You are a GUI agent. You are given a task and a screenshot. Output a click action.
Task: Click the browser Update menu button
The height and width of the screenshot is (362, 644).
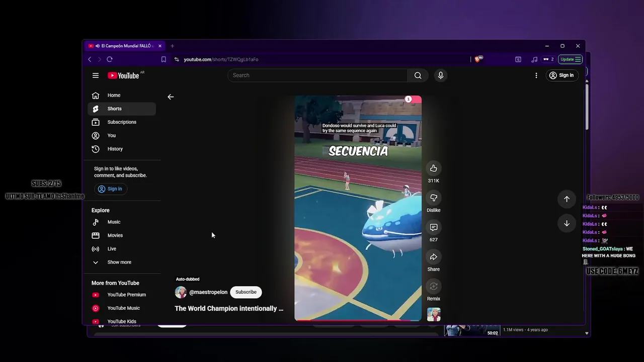pyautogui.click(x=571, y=59)
